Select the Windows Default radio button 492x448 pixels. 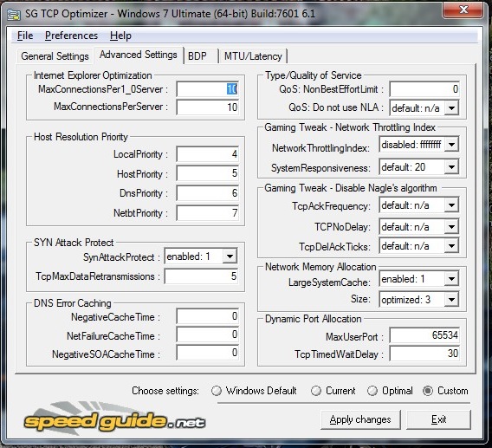coord(217,391)
